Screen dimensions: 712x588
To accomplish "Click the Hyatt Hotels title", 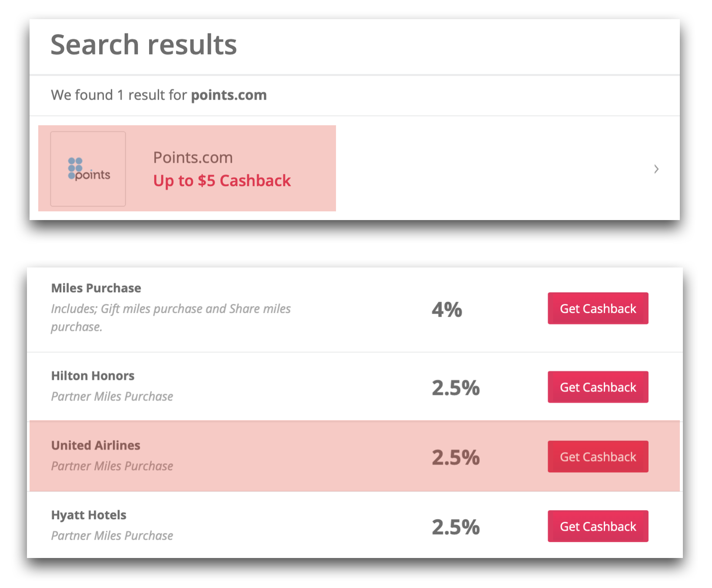I will (x=89, y=515).
